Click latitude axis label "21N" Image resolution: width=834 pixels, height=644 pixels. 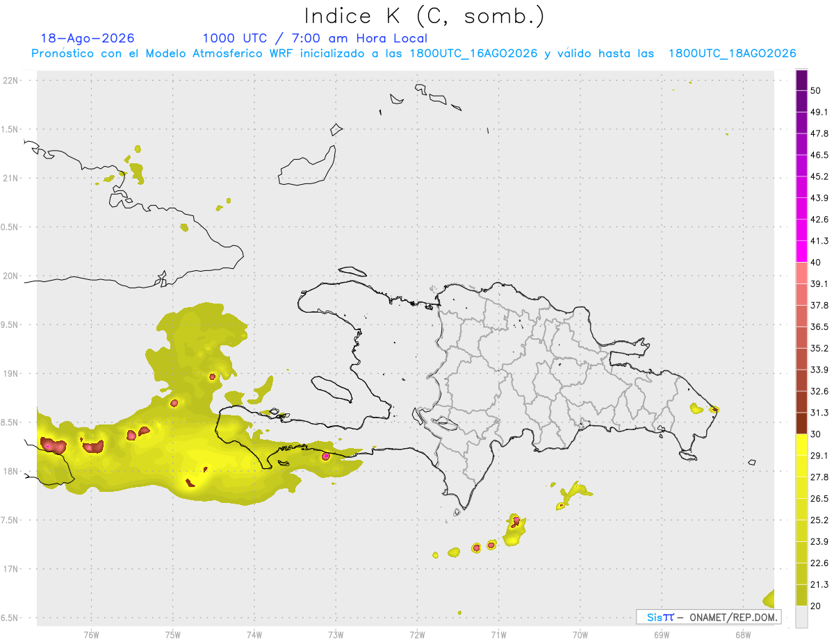click(x=12, y=179)
